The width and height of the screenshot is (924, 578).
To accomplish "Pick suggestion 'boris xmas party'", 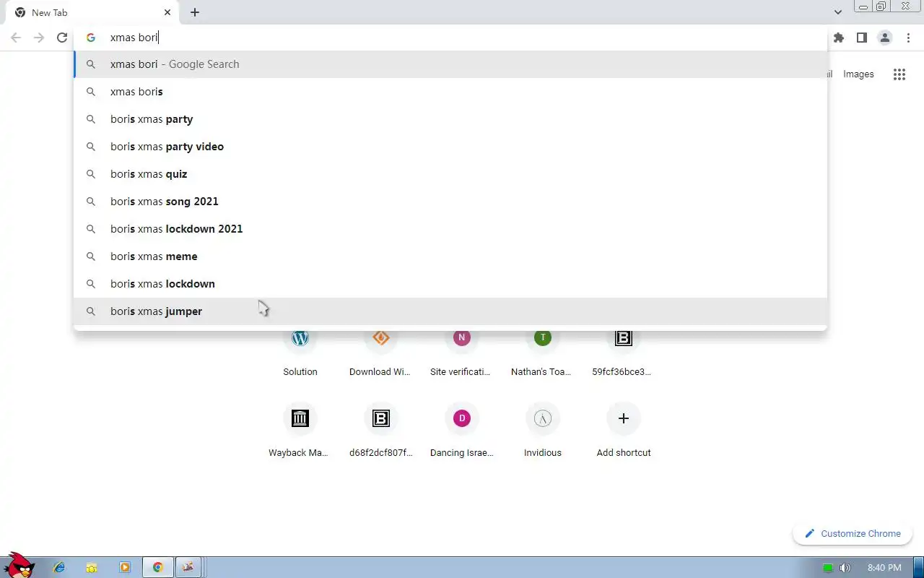I will coord(450,119).
